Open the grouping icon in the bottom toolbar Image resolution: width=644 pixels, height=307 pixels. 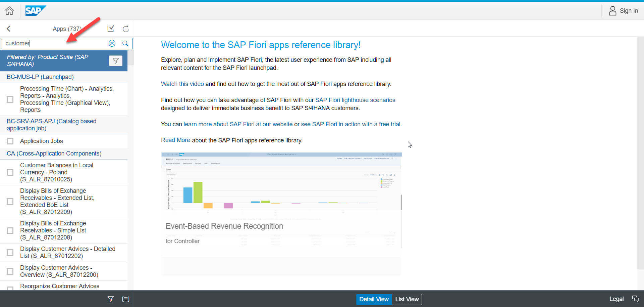click(x=125, y=299)
